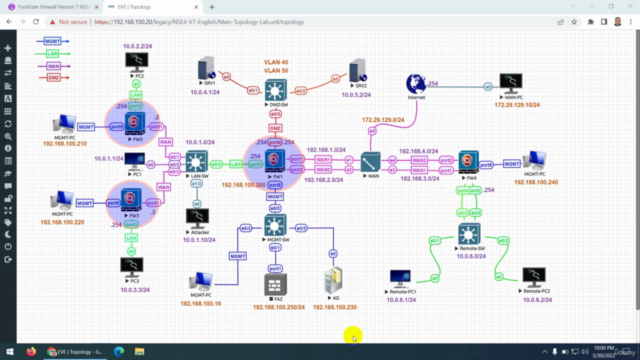Open the chat bubble sidebar icon
Screen dimensions: 640x360
click(x=8, y=186)
